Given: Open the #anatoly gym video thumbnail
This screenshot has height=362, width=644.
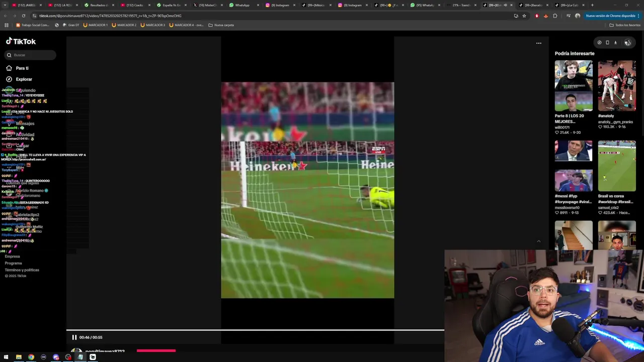Looking at the screenshot, I should coord(617,85).
